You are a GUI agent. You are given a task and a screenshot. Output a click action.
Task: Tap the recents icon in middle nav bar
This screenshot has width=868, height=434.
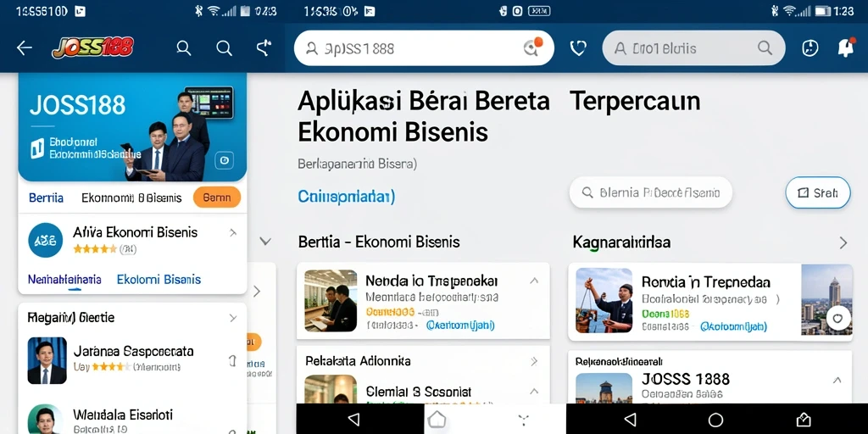[523, 419]
